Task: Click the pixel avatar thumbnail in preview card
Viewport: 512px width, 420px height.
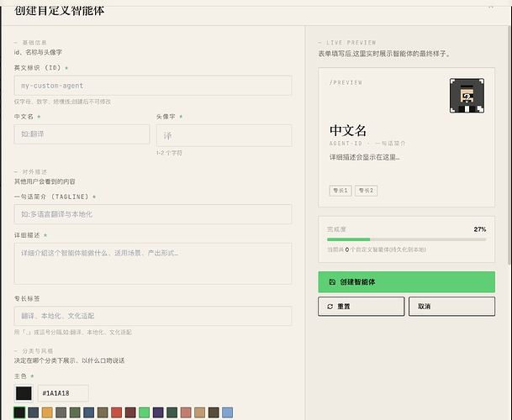Action: click(x=467, y=96)
